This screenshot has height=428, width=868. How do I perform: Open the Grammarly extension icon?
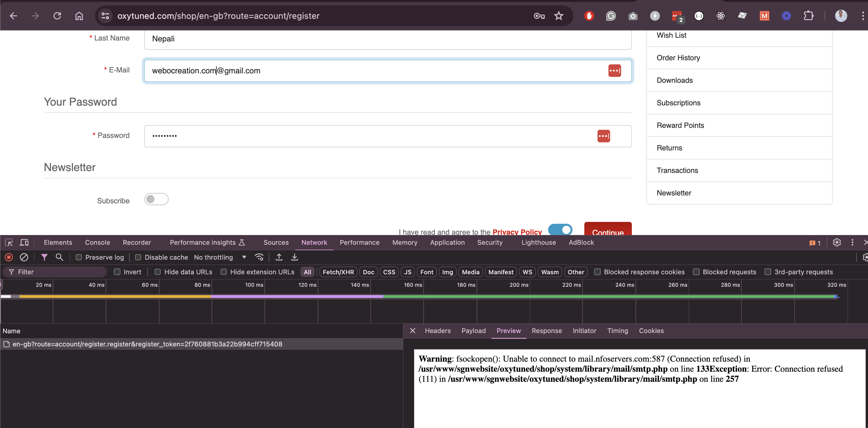(x=611, y=16)
